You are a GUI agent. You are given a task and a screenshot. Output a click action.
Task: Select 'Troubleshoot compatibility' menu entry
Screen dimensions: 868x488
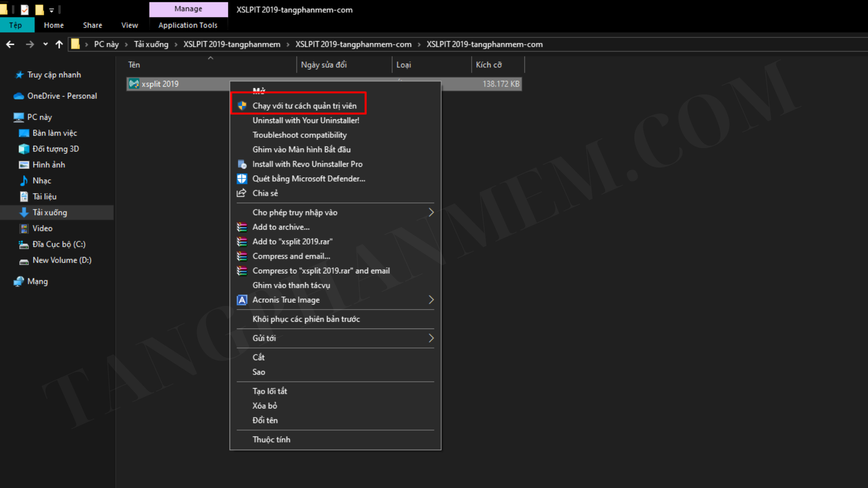pos(299,135)
